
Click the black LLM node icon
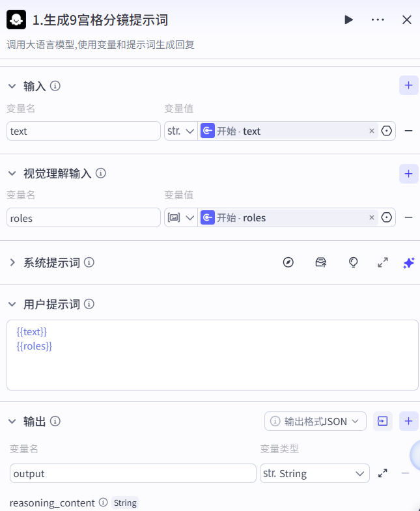click(16, 20)
